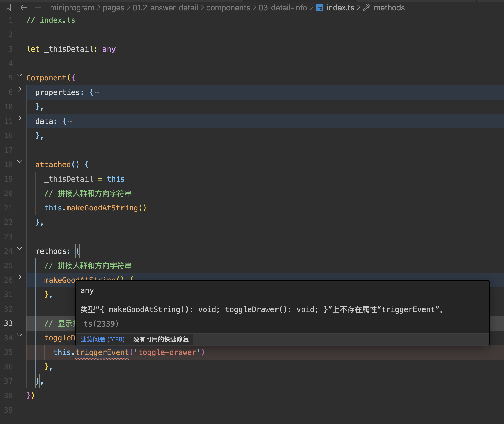504x424 pixels.
Task: Collapse the toggleDrawer fold arrow on line 34
Action: coord(20,335)
